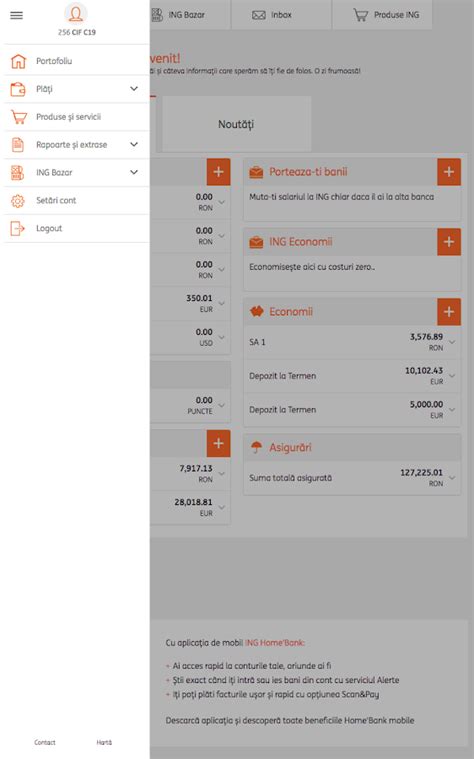The width and height of the screenshot is (474, 759).
Task: Open the Asigurări heading
Action: (290, 447)
